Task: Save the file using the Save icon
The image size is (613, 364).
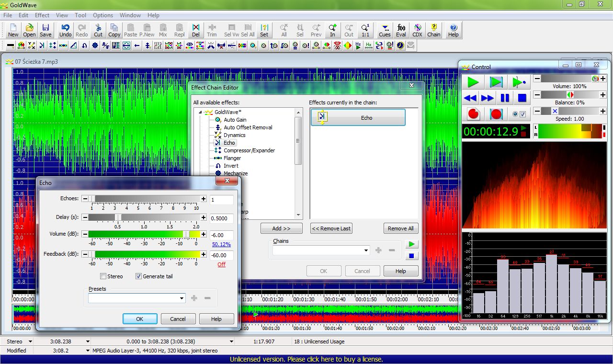Action: pyautogui.click(x=45, y=30)
